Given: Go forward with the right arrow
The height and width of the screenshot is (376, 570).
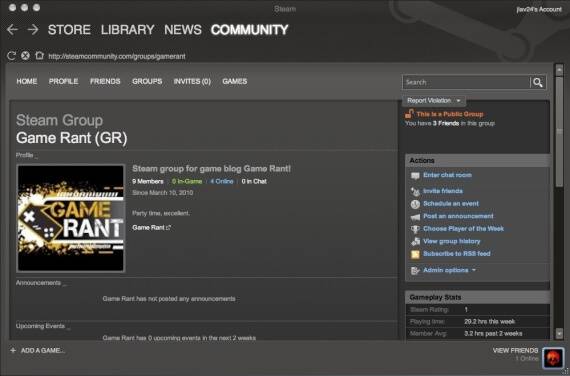Looking at the screenshot, I should tap(33, 30).
